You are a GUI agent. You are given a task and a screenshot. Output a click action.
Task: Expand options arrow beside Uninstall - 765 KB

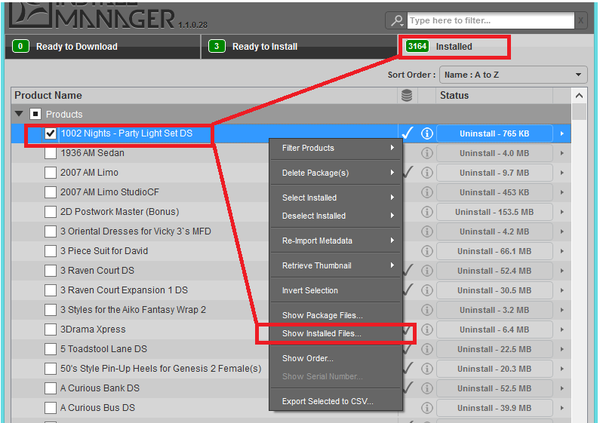[562, 134]
